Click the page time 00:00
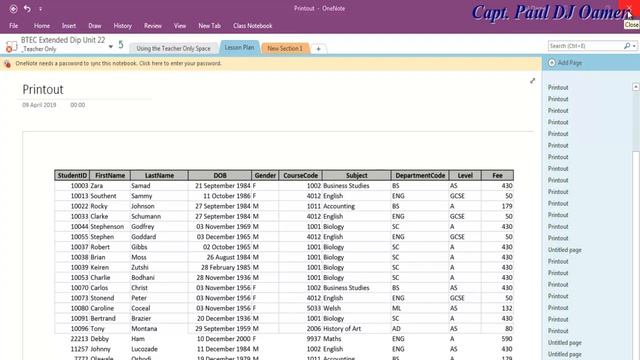This screenshot has width=640, height=360. pos(78,105)
